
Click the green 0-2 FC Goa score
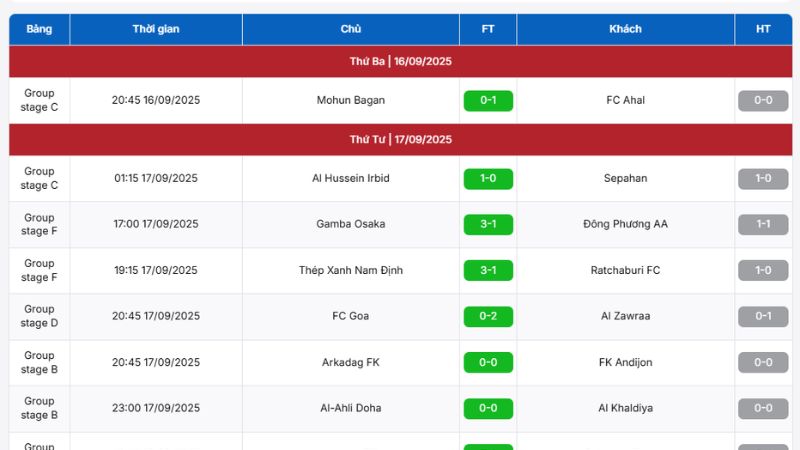click(488, 316)
